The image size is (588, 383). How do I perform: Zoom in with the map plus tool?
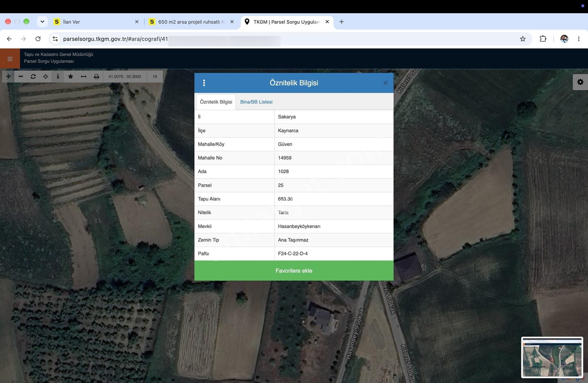(x=8, y=77)
